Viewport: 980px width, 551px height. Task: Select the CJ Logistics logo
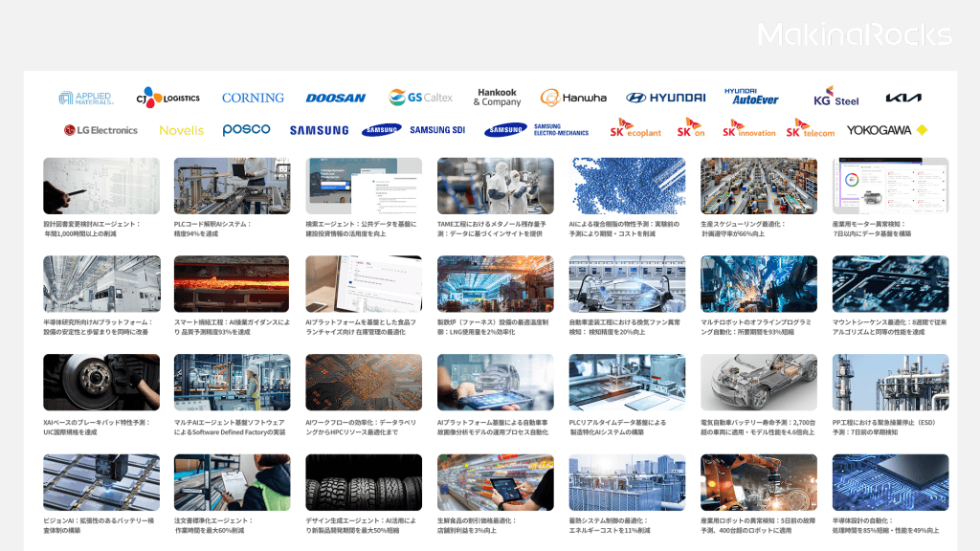(x=167, y=98)
